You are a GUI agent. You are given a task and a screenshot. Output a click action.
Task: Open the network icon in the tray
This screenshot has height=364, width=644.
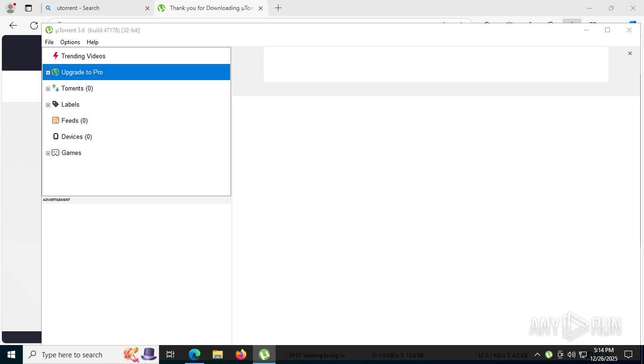point(583,355)
